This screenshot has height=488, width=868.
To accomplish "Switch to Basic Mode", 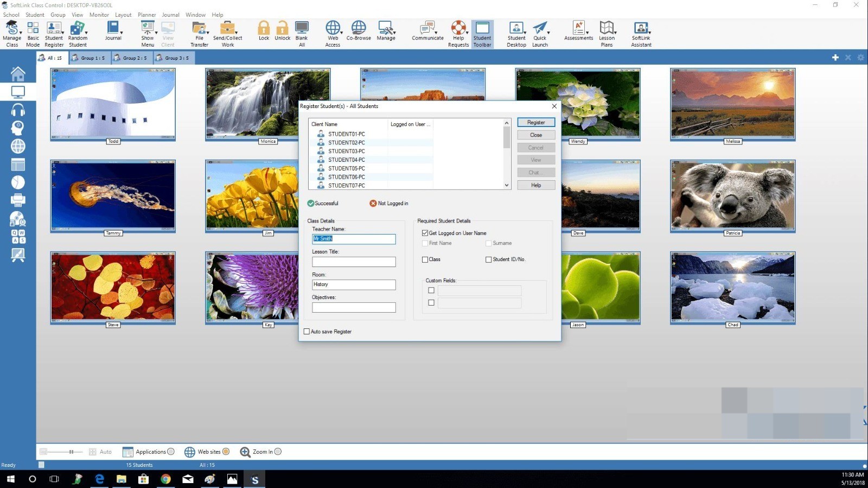I will pyautogui.click(x=33, y=34).
